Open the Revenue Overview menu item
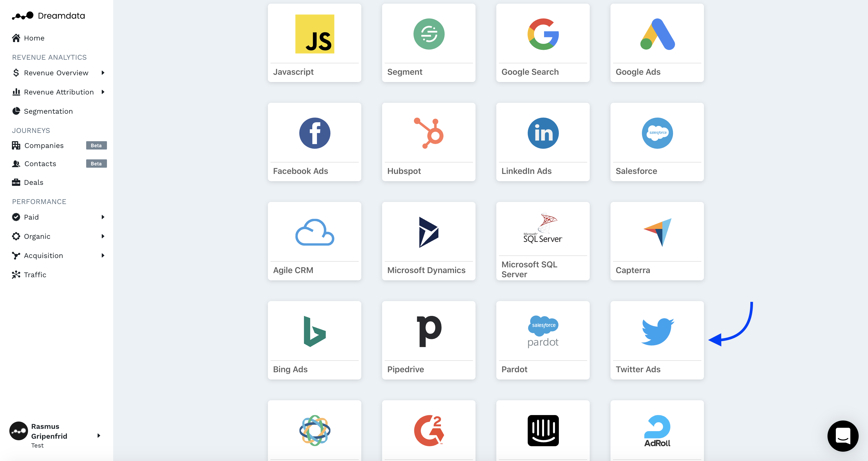868x461 pixels. pyautogui.click(x=56, y=73)
